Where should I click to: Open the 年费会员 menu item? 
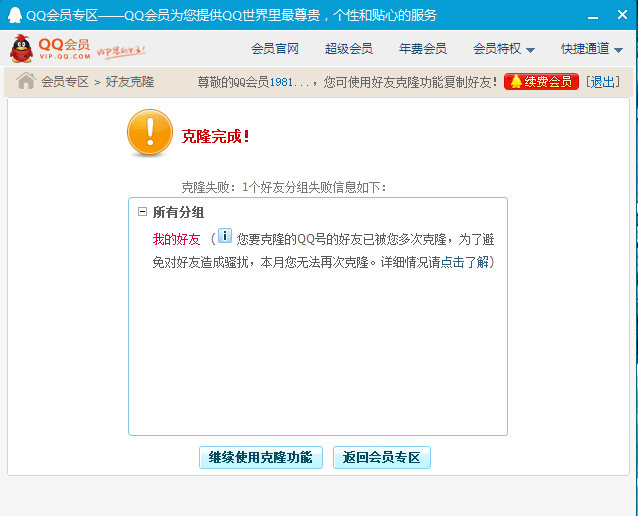423,49
